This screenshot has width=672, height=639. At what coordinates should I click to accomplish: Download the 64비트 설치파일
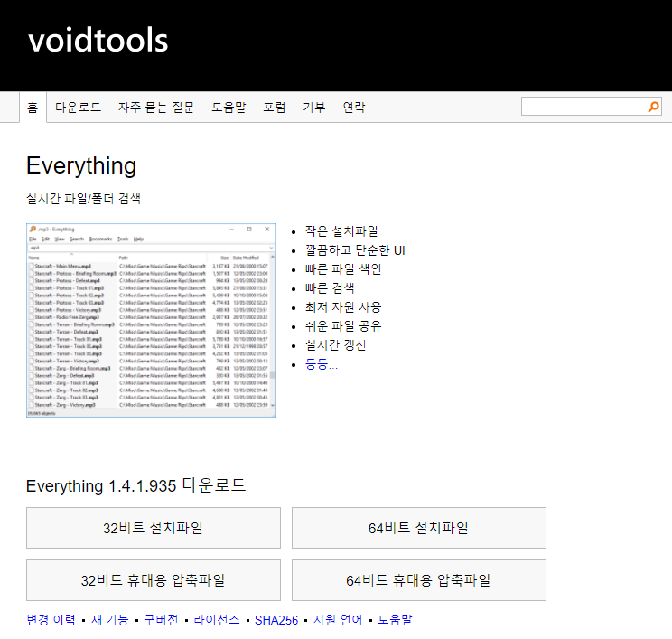pos(419,528)
